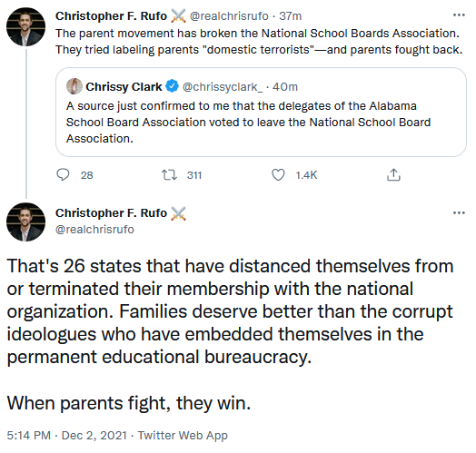Open @chrissyclark_ handle in quoted tweet
Image resolution: width=476 pixels, height=453 pixels.
click(x=223, y=87)
